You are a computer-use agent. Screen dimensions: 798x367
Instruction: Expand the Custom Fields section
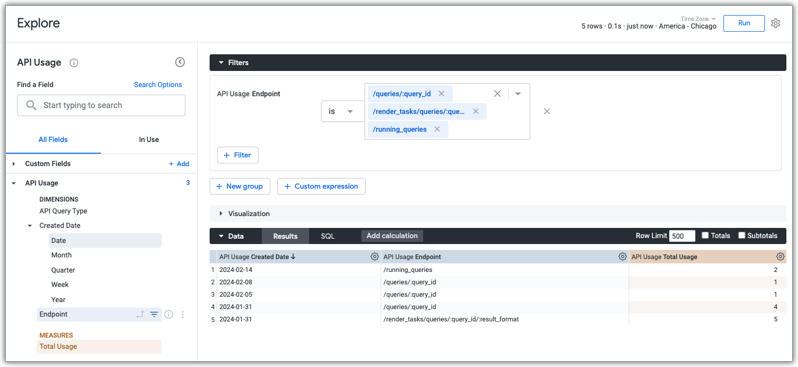pos(48,164)
